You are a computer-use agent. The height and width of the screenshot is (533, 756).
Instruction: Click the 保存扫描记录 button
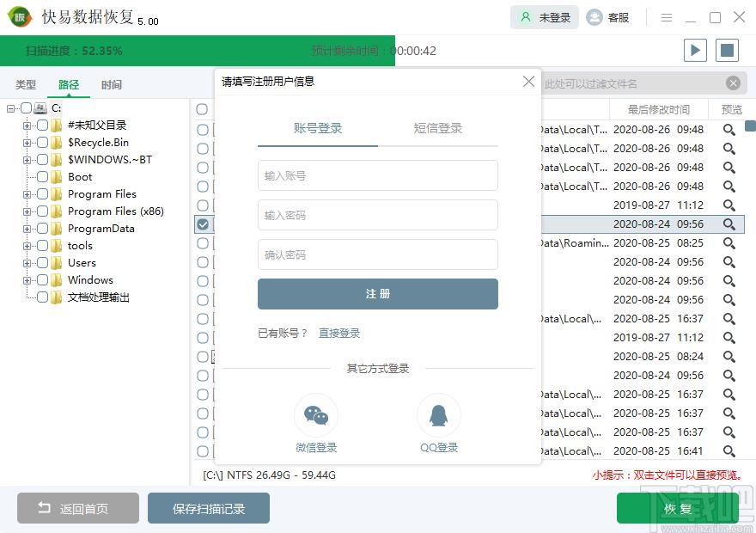coord(209,508)
